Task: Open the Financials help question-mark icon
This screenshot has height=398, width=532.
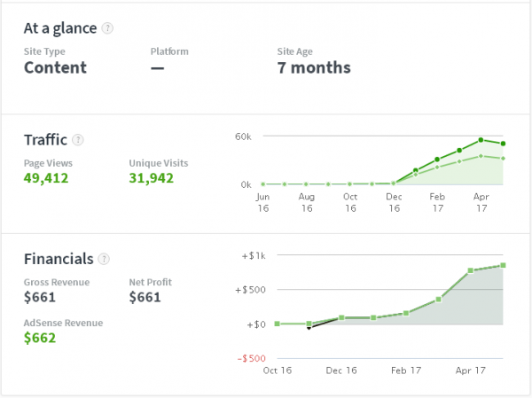Action: coord(105,259)
